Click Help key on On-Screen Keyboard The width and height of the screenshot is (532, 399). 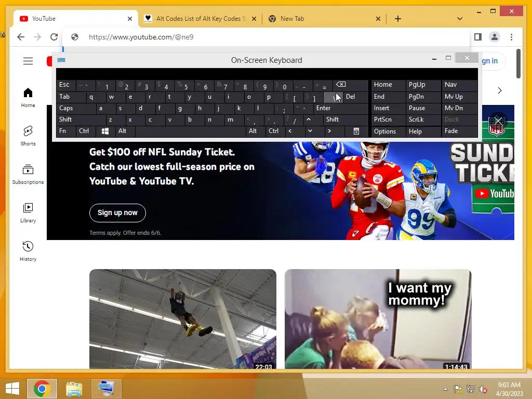[423, 131]
